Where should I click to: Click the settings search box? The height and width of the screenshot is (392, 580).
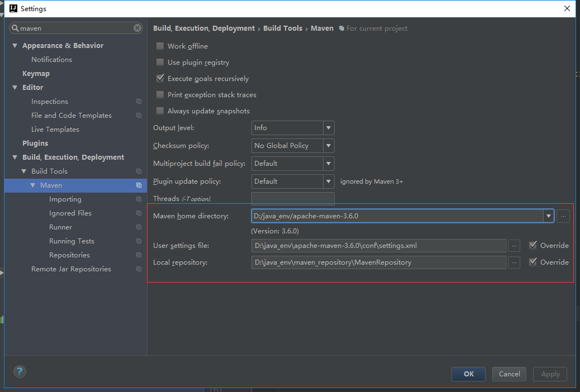pyautogui.click(x=76, y=28)
